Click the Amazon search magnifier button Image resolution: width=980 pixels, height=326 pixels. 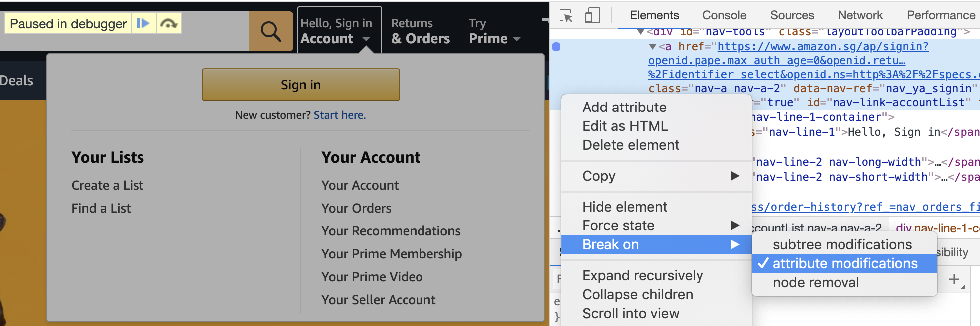tap(271, 31)
